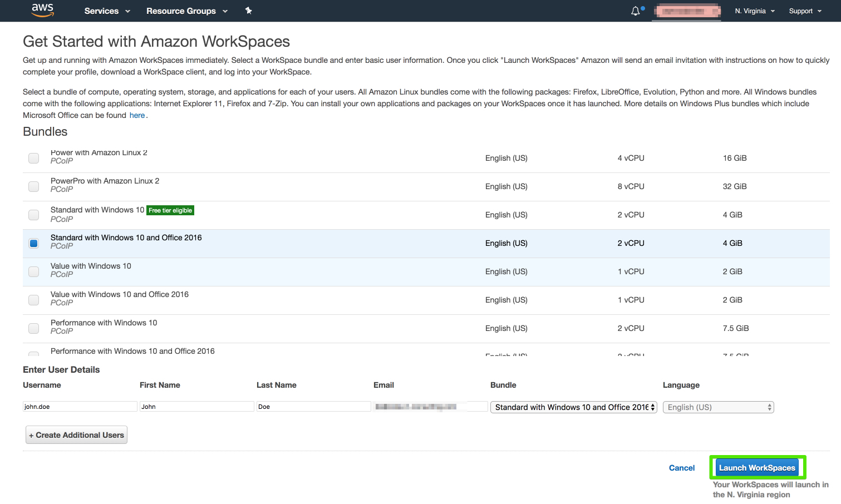Click Create Additional Users
The image size is (841, 504).
[x=76, y=434]
